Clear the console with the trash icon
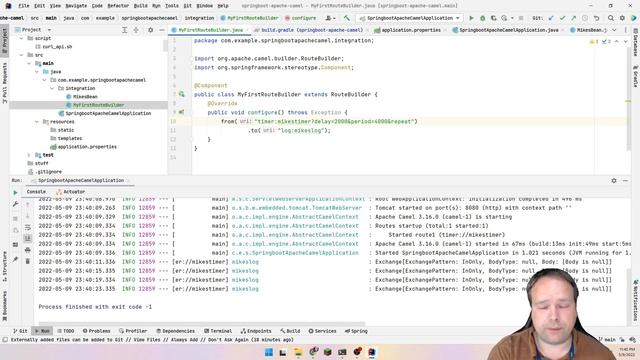The image size is (640, 360). click(27, 261)
